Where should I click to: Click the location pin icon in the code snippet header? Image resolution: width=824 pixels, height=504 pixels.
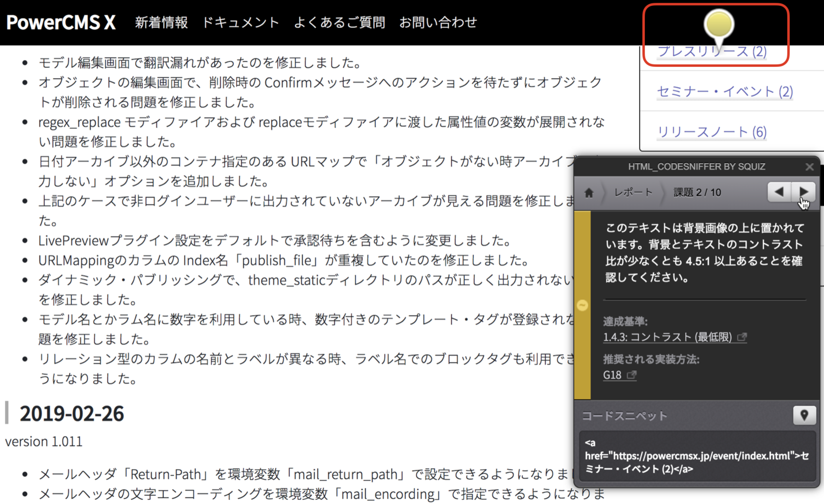(x=805, y=415)
